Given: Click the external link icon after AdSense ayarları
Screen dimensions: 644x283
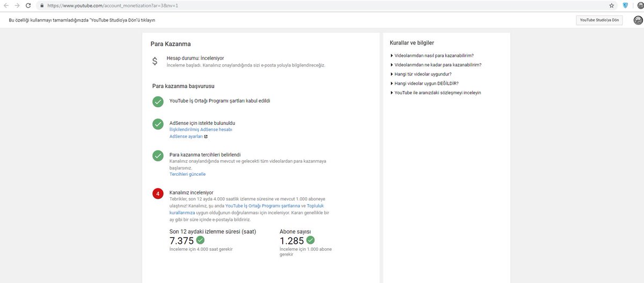Looking at the screenshot, I should click(206, 137).
